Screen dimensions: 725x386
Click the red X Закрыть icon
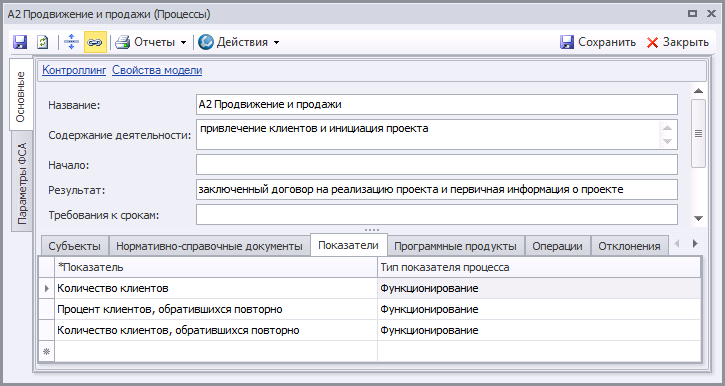(x=652, y=43)
